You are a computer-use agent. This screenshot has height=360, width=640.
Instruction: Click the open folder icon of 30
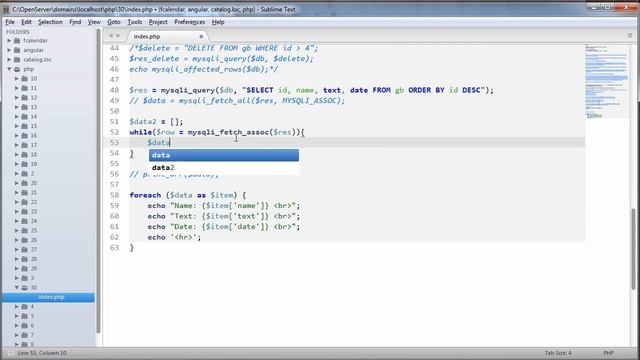coord(24,287)
